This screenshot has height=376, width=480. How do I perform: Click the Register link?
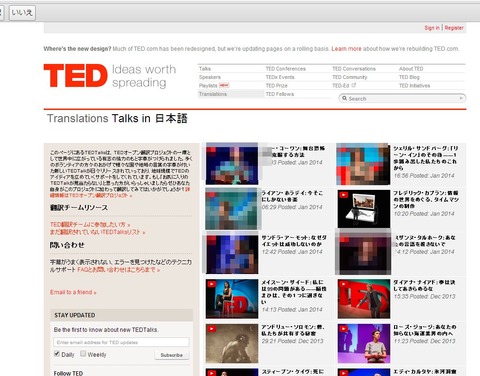point(454,28)
